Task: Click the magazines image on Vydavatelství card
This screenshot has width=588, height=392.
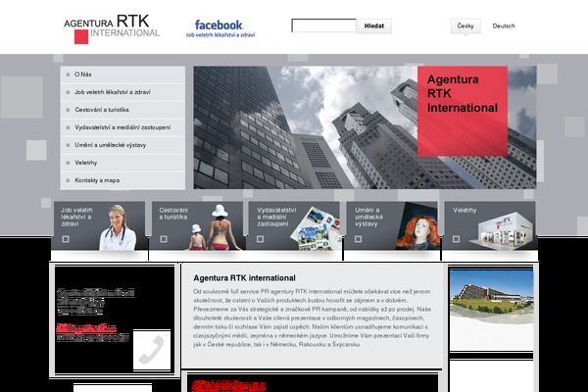Action: pos(317,228)
